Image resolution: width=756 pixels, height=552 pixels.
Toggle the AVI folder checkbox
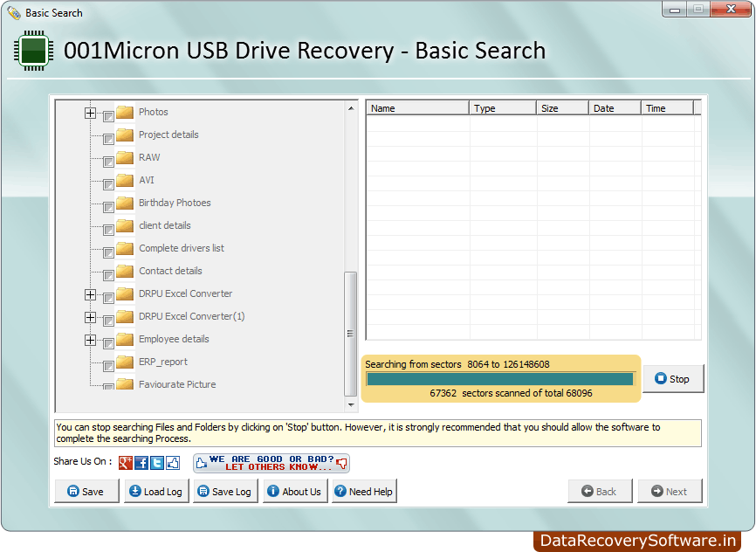[108, 184]
